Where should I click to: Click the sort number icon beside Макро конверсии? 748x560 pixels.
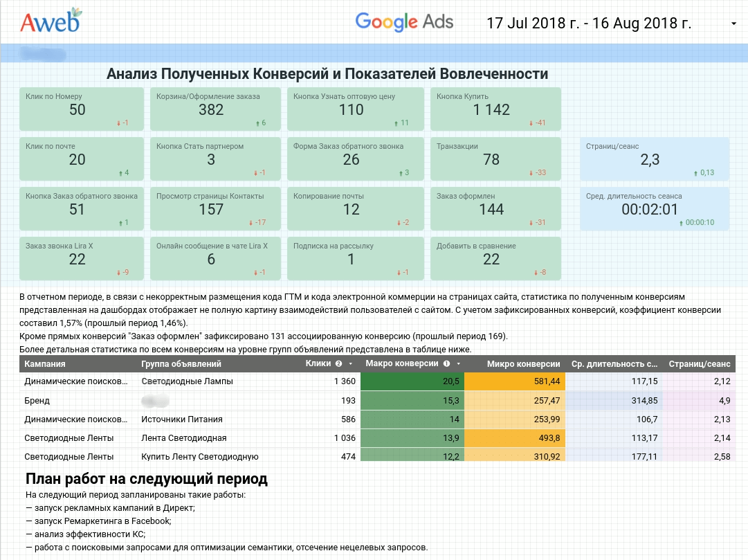[x=446, y=363]
